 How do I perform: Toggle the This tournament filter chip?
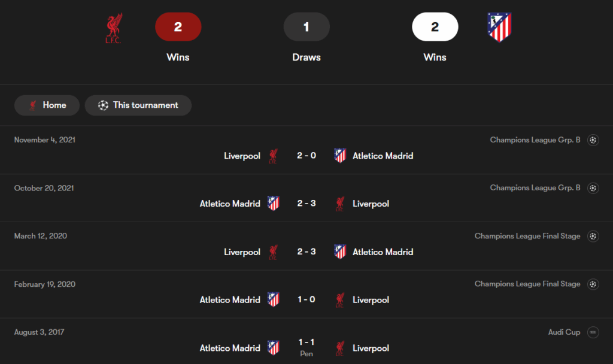(x=138, y=105)
